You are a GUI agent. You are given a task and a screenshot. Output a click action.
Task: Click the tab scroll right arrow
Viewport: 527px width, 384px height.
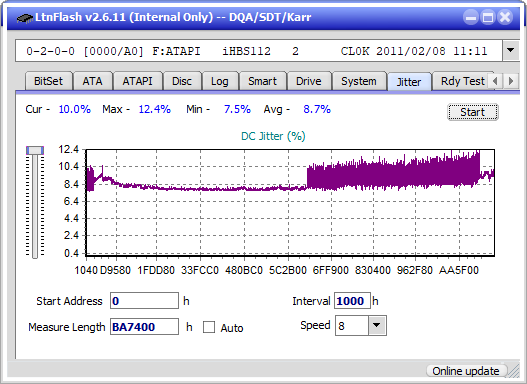[511, 81]
